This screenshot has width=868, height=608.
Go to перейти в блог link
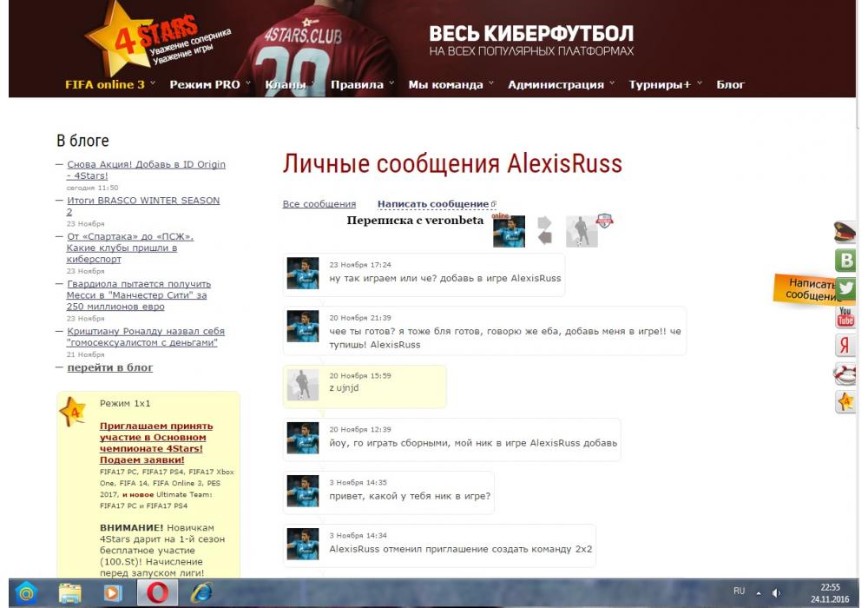(x=109, y=367)
